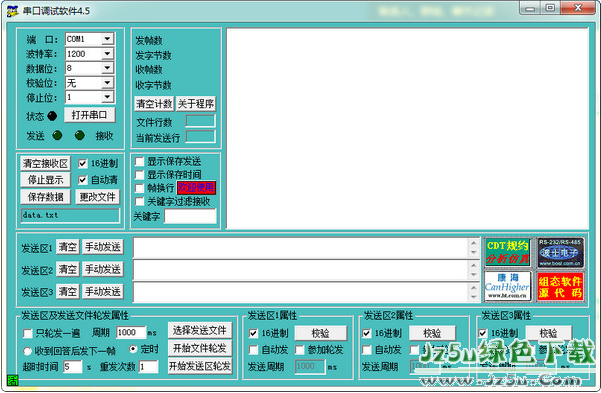This screenshot has width=601, height=393.
Task: Click the 停止显示 button
Action: pos(45,180)
